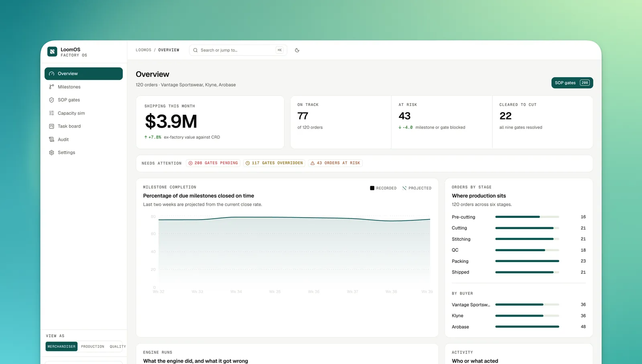Click the Pre-cutting stage progress bar

coord(527,217)
